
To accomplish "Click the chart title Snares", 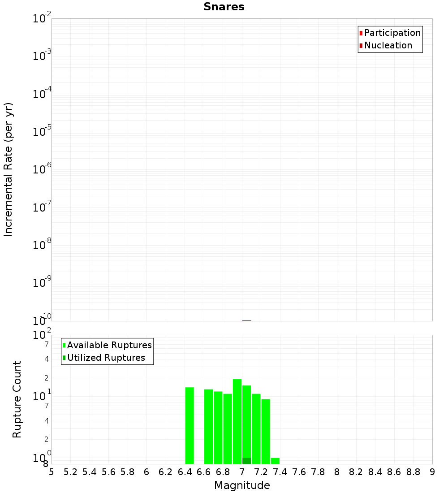I will click(x=224, y=7).
